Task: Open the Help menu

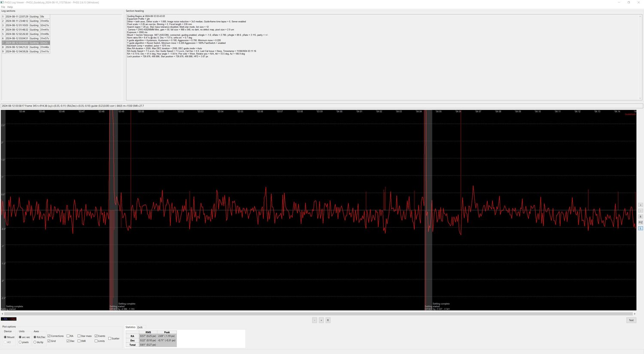Action: 10,7
